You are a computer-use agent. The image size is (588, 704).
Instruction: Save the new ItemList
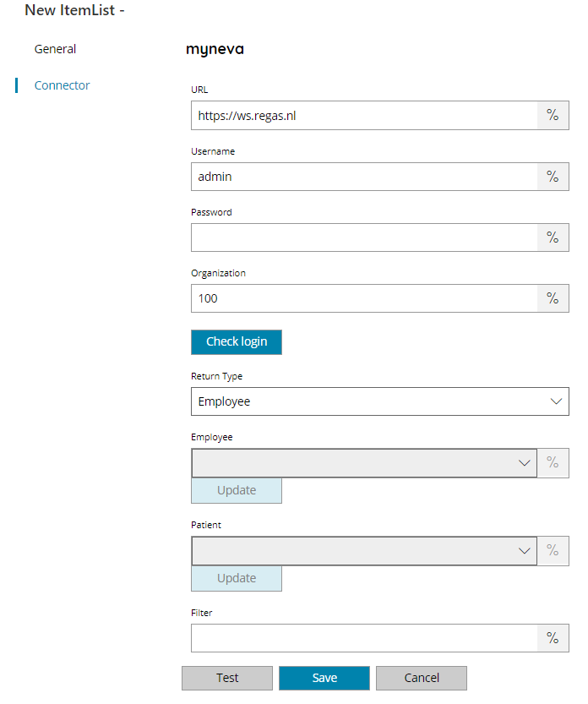point(324,678)
